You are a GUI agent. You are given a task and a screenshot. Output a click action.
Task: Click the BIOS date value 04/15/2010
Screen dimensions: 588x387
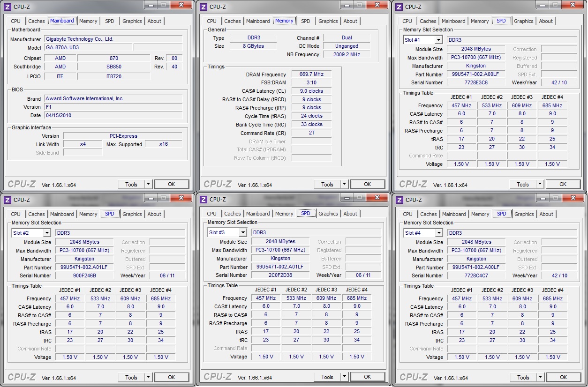point(113,115)
